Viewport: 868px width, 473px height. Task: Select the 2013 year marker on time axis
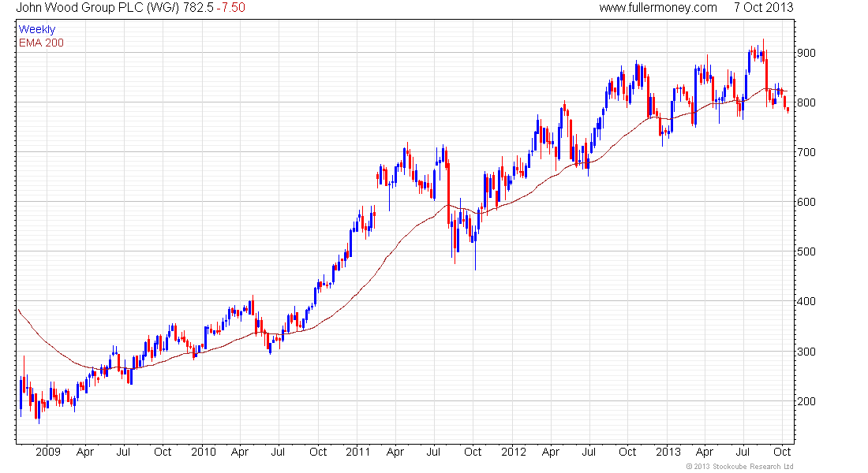(x=668, y=453)
